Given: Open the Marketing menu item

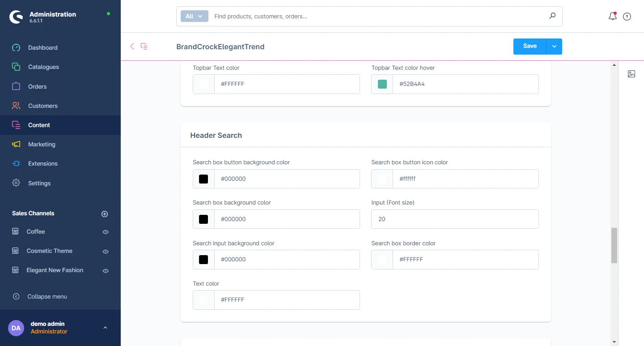Looking at the screenshot, I should 42,144.
